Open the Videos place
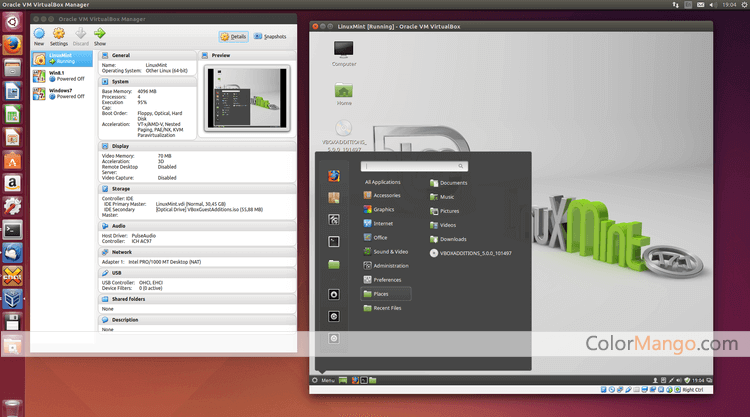750x417 pixels. tap(443, 225)
